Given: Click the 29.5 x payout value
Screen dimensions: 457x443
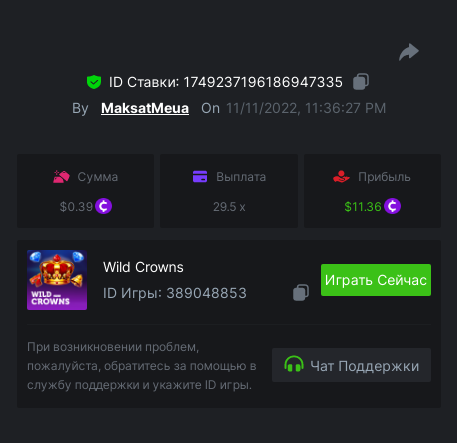Looking at the screenshot, I should (x=229, y=207).
